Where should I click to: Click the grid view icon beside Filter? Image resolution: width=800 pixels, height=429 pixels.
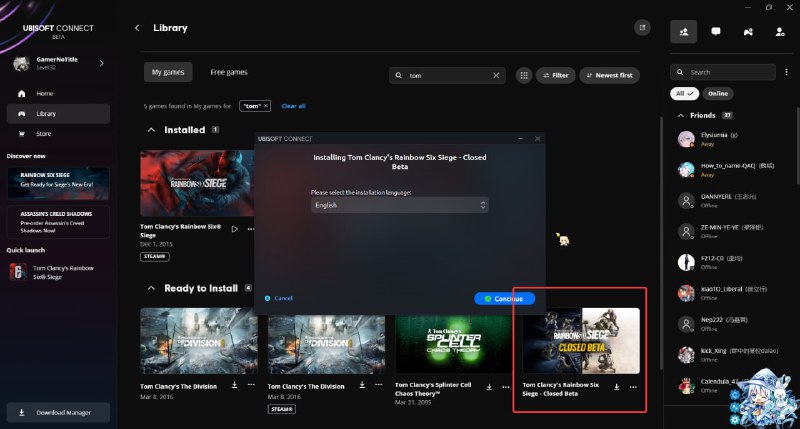(x=523, y=75)
